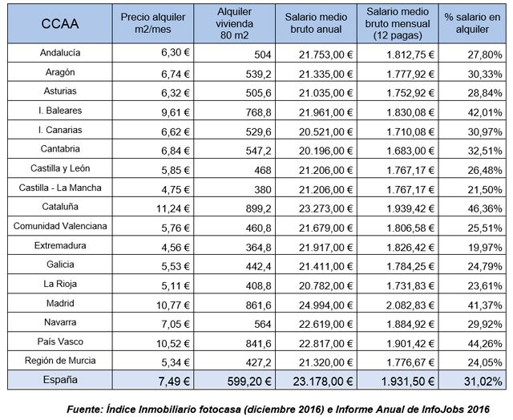Viewport: 513px width, 420px height.
Task: Click the Comunidad Valenciana row label
Action: pos(59,226)
